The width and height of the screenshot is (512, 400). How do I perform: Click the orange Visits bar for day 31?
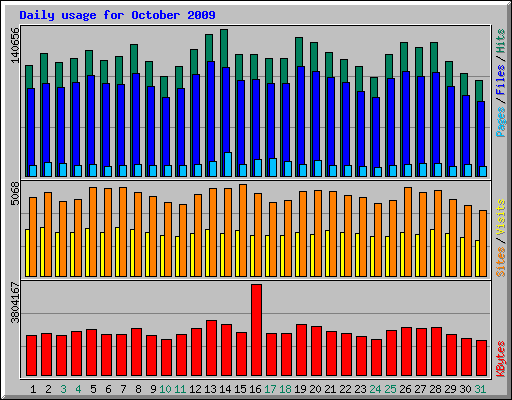483,243
